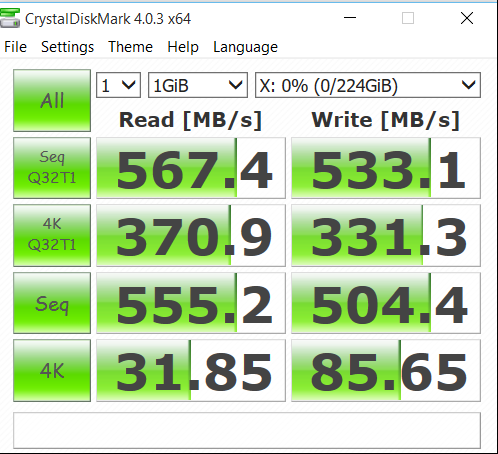
Task: Click the Seq Q32T1 write result 533.1
Action: pyautogui.click(x=386, y=168)
